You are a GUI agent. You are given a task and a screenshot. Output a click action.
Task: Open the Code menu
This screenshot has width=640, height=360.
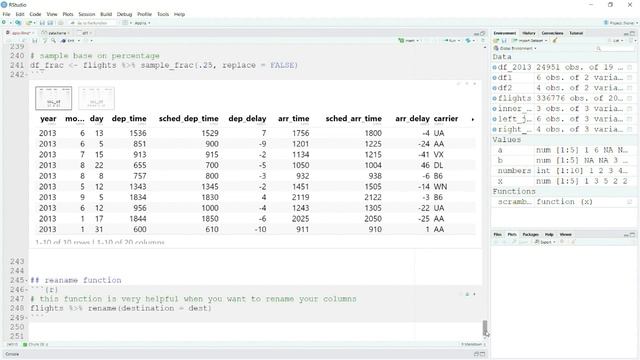click(x=35, y=14)
